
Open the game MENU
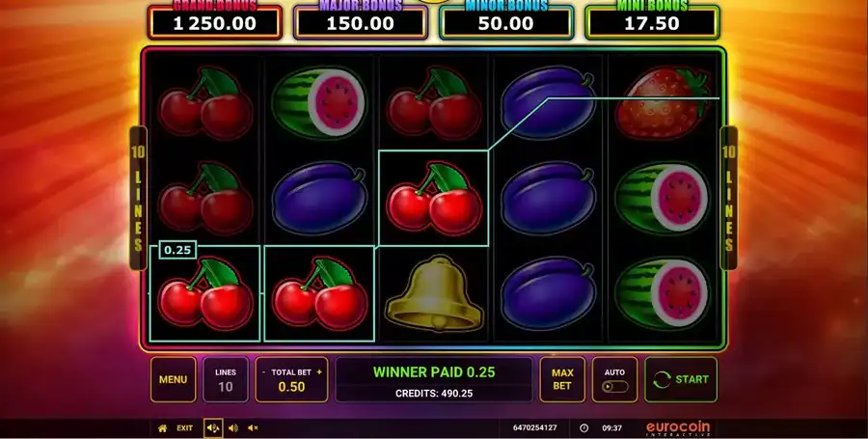(173, 380)
